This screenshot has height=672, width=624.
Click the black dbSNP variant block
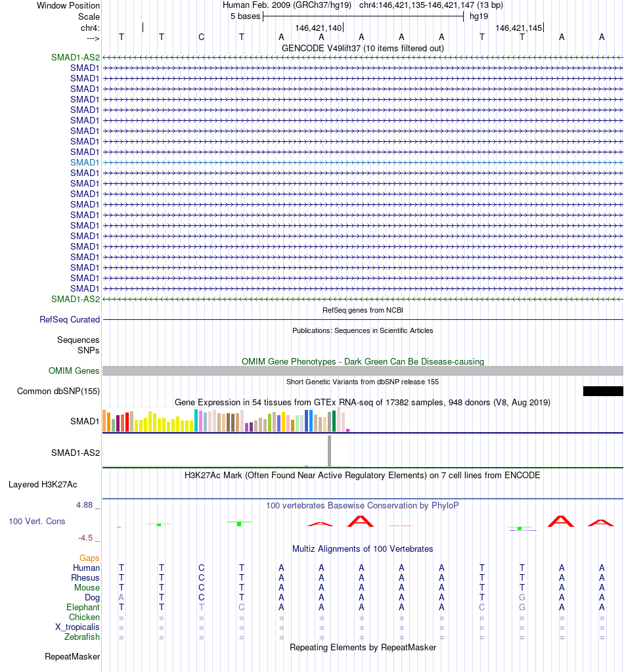603,391
